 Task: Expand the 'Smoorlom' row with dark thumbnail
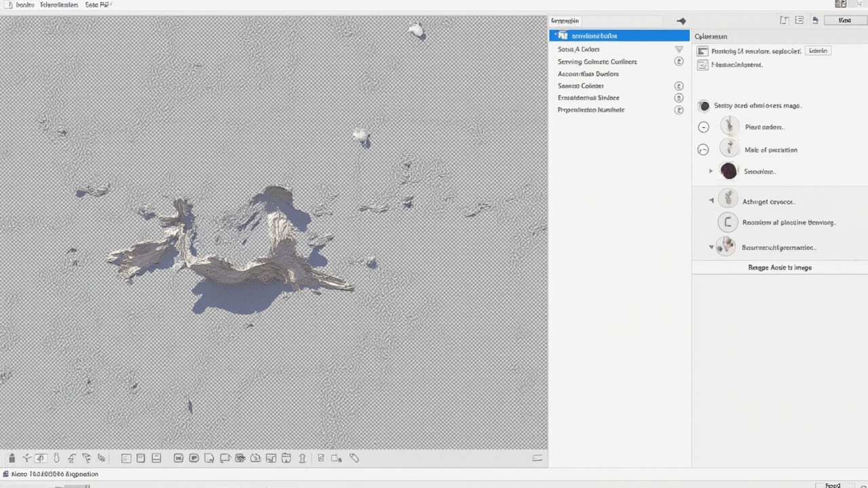(x=711, y=171)
